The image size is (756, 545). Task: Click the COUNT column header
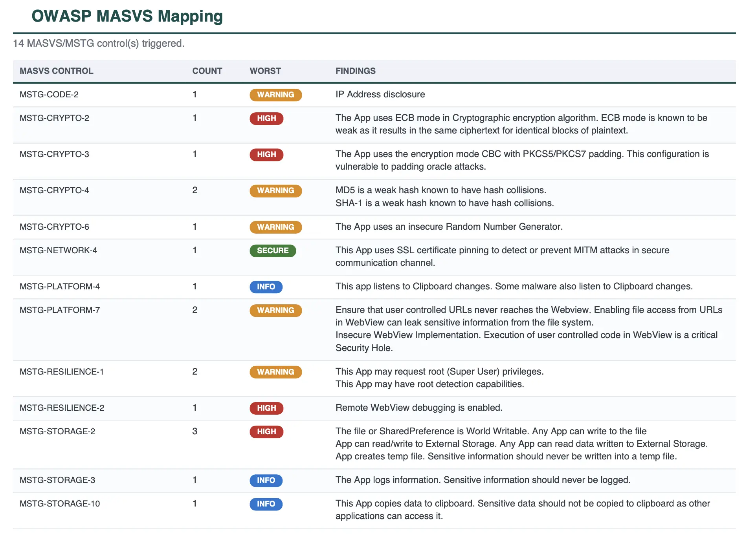(x=207, y=71)
